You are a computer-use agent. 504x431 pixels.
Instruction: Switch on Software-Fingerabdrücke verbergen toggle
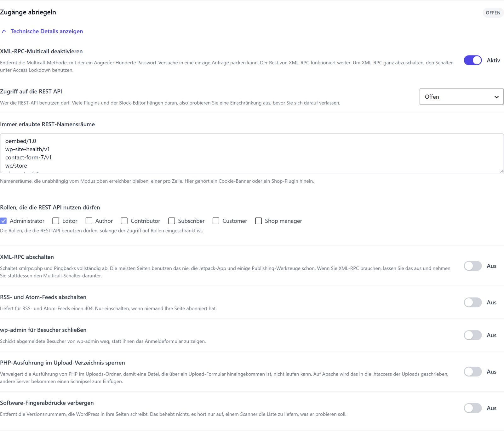(472, 408)
